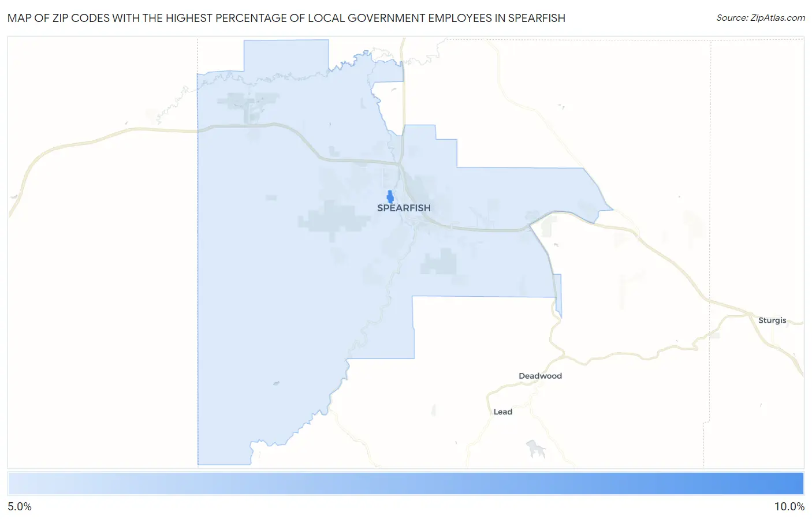
Task: Click the 10.0% legend maximum label
Action: click(789, 507)
